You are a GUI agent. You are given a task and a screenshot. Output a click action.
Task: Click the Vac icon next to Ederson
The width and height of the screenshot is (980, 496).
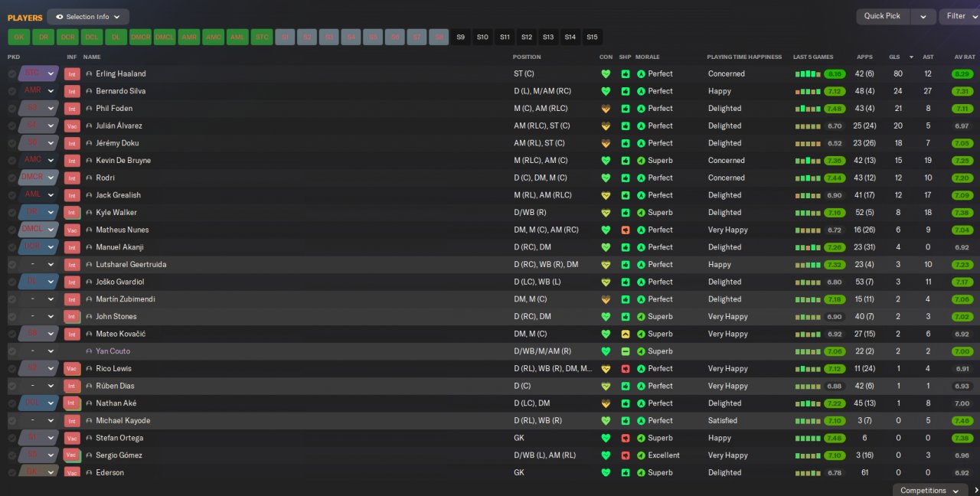click(x=72, y=473)
